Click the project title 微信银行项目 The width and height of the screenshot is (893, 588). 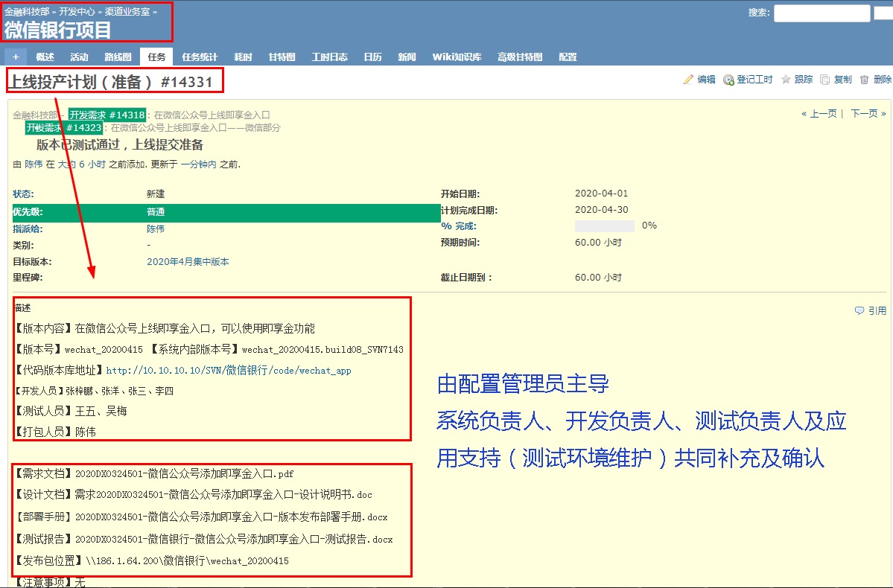click(x=57, y=31)
